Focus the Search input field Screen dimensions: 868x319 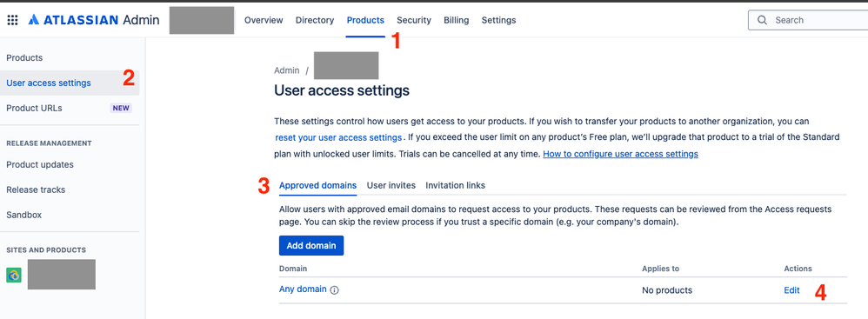[808, 20]
